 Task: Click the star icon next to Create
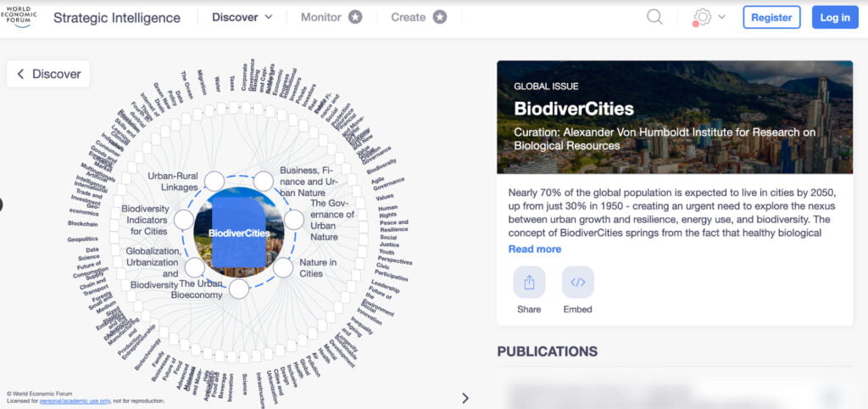(x=439, y=17)
